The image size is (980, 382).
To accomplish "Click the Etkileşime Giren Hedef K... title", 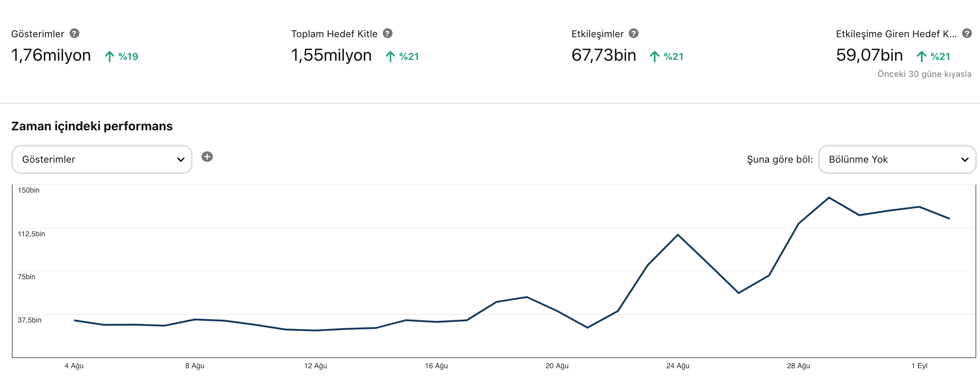I will click(896, 34).
